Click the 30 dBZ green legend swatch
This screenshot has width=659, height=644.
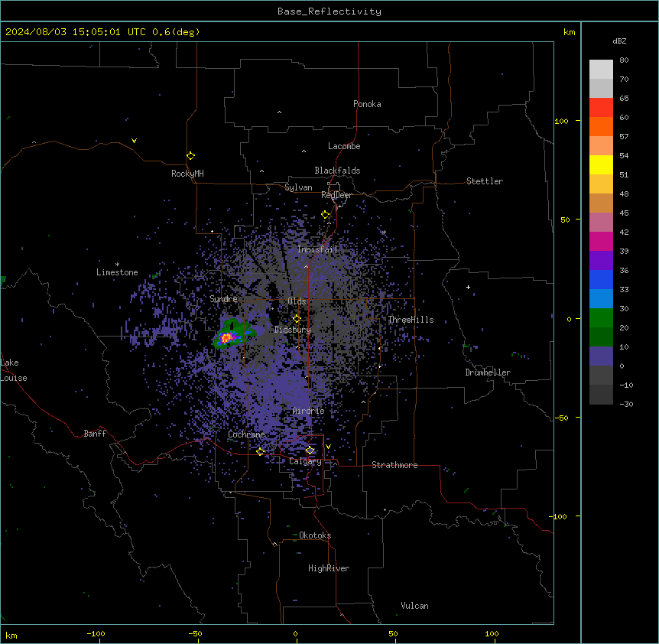pos(601,318)
